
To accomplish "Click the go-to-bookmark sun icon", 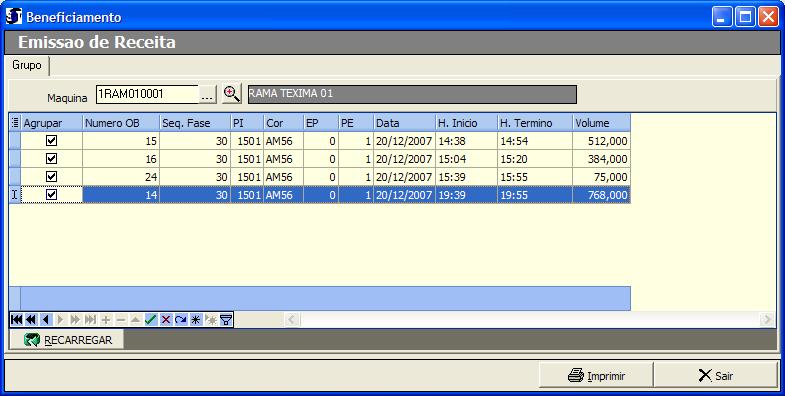I will 211,320.
